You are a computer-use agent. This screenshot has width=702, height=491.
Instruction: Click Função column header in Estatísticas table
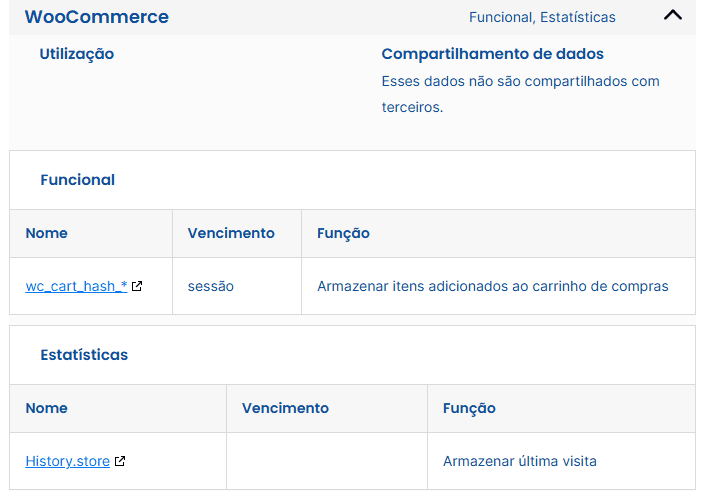point(469,409)
